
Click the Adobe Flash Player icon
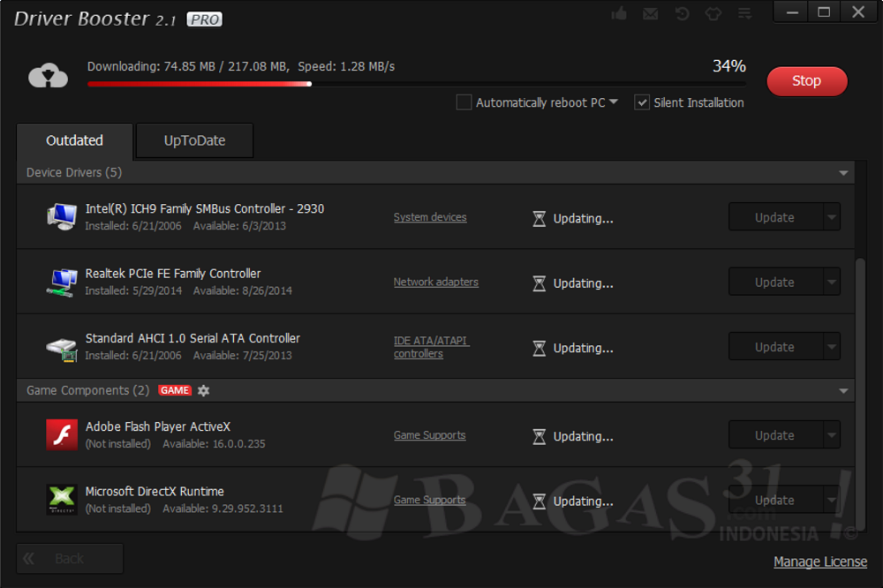(62, 434)
